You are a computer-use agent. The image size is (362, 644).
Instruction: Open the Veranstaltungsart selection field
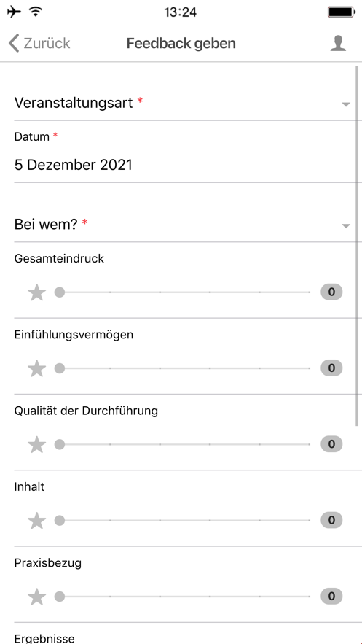182,103
